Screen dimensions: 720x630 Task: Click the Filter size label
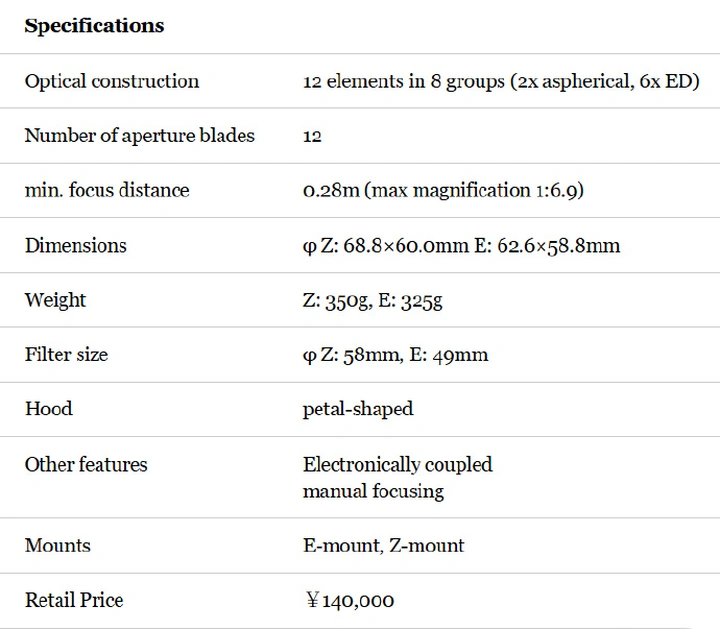tap(66, 354)
